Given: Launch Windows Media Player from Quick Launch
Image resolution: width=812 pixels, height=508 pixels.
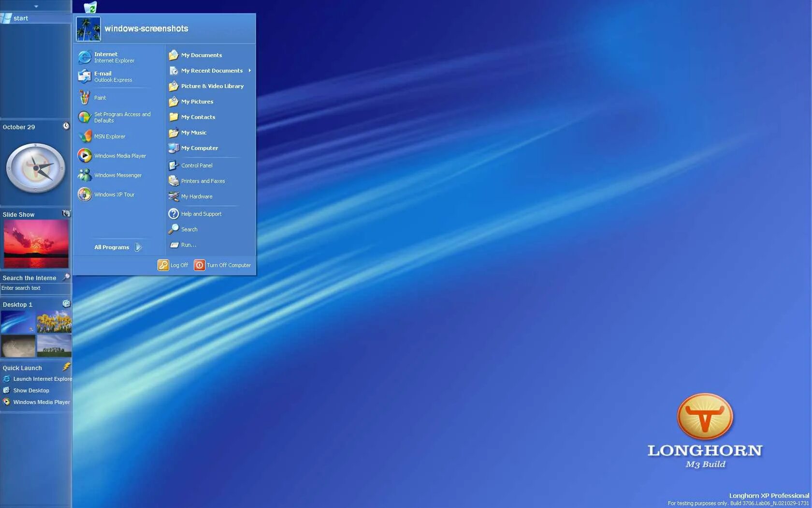Looking at the screenshot, I should (41, 402).
